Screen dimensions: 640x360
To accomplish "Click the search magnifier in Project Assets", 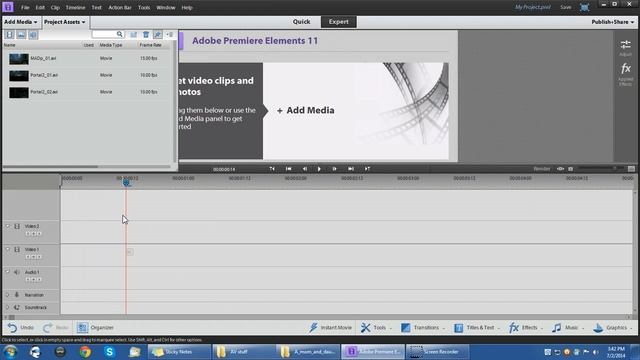I will [x=119, y=34].
